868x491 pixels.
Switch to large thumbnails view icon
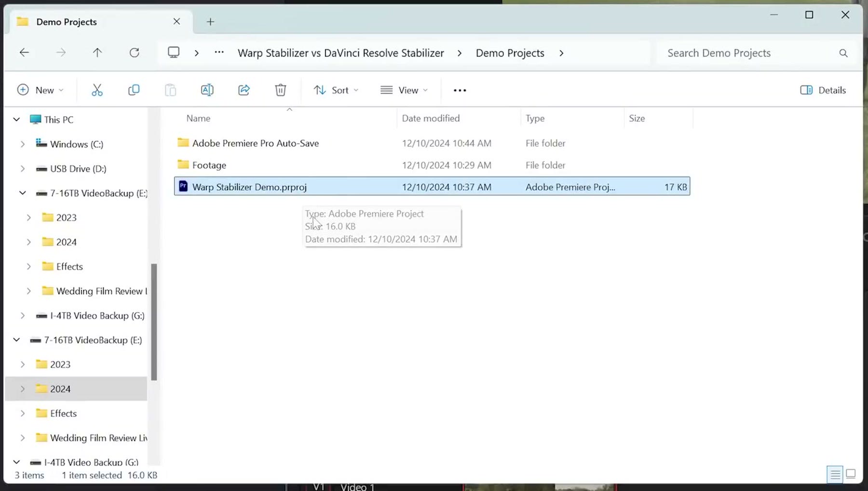851,474
